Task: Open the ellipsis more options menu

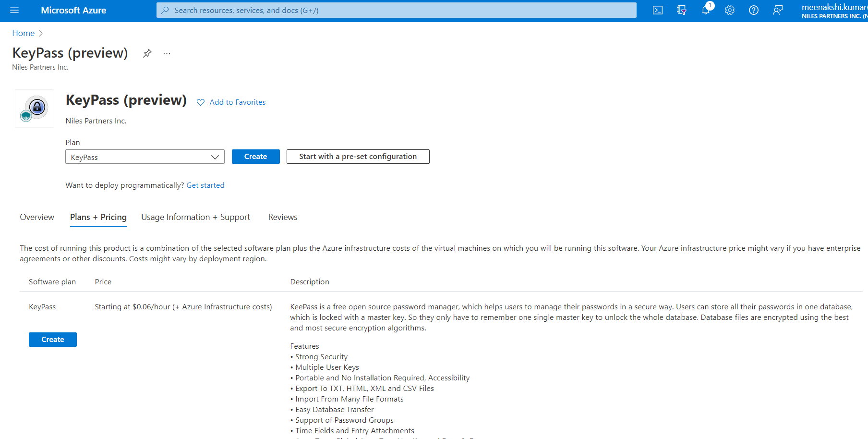Action: (167, 53)
